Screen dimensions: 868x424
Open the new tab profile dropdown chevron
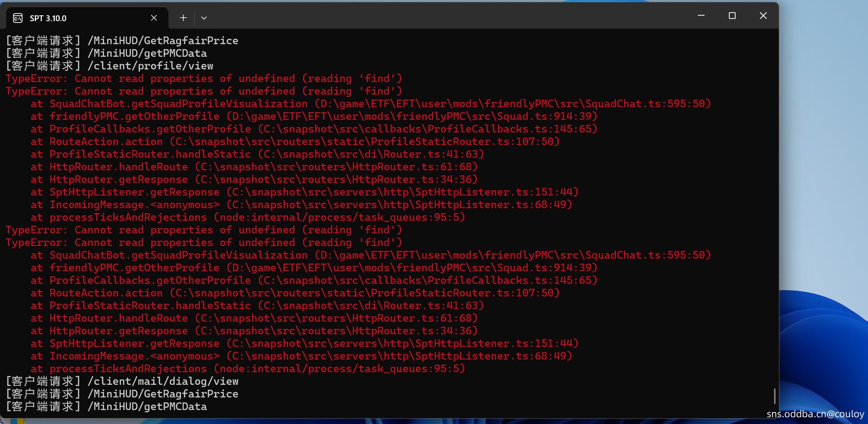pos(204,18)
